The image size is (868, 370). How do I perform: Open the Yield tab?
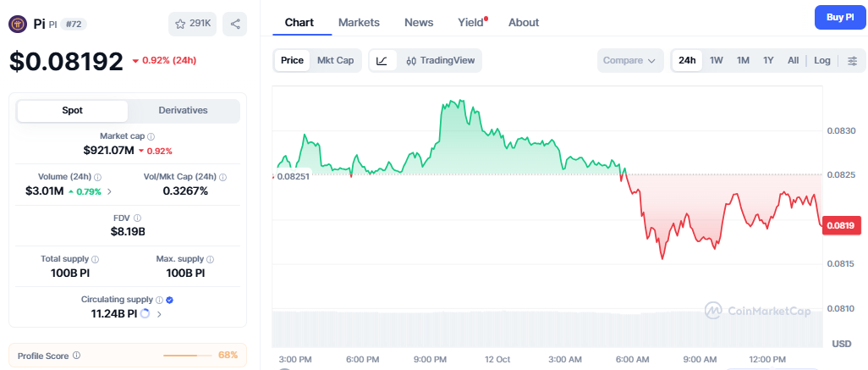(x=471, y=22)
